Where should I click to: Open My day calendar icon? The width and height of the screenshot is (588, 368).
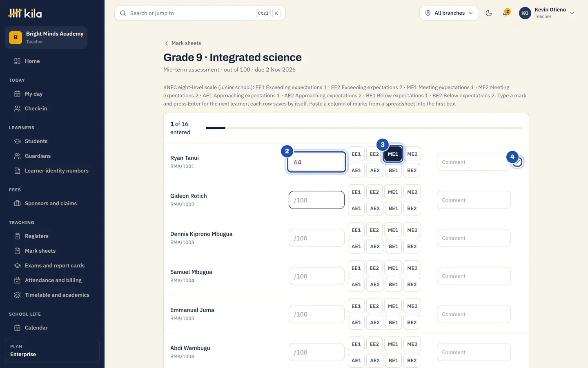click(x=17, y=94)
